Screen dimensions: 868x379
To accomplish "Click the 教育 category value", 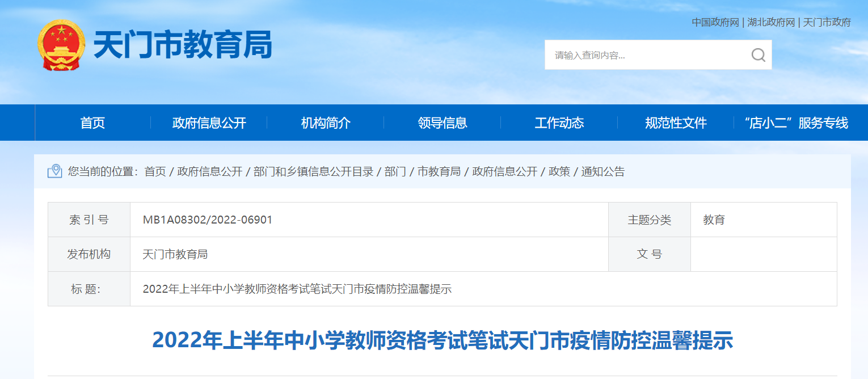I will [x=714, y=220].
